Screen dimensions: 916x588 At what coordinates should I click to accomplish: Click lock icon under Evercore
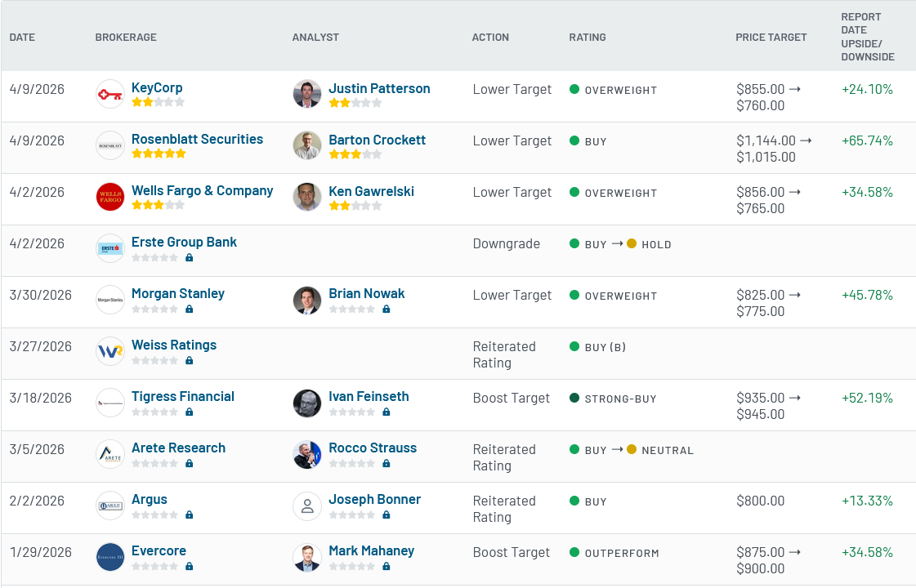click(x=190, y=566)
